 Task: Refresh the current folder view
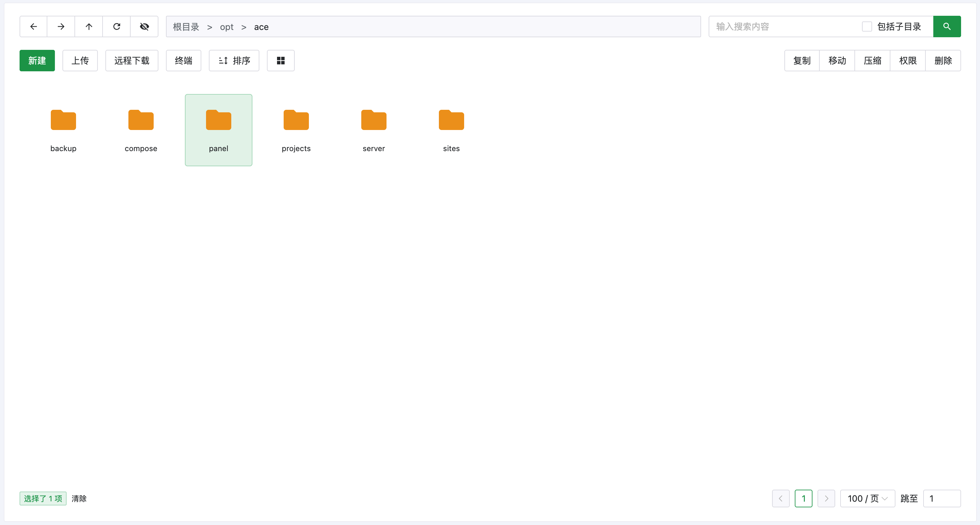(116, 26)
